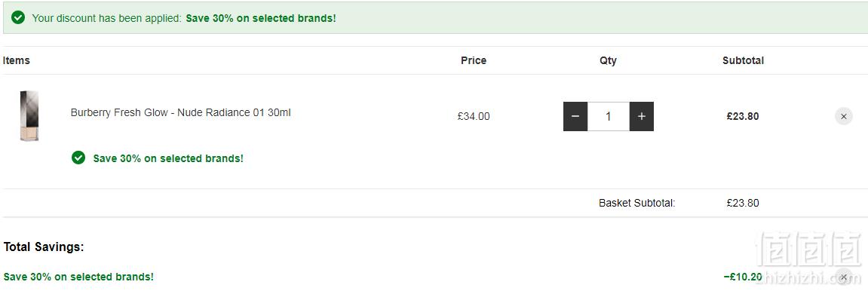Click the green checkmark icon in the discount banner
Viewport: 868px width, 291px height.
click(x=18, y=17)
